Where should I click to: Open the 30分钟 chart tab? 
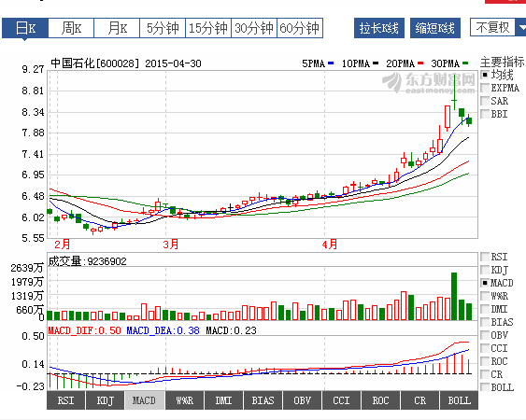coord(254,28)
